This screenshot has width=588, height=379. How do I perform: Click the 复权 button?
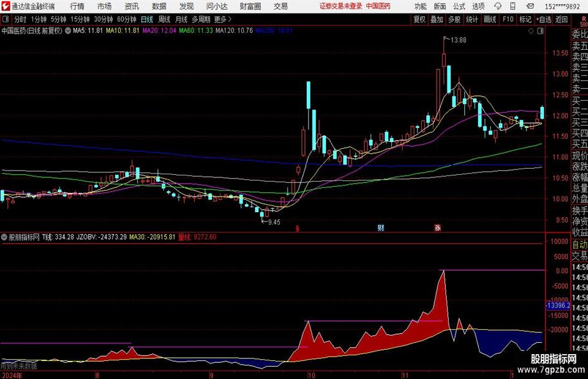419,19
